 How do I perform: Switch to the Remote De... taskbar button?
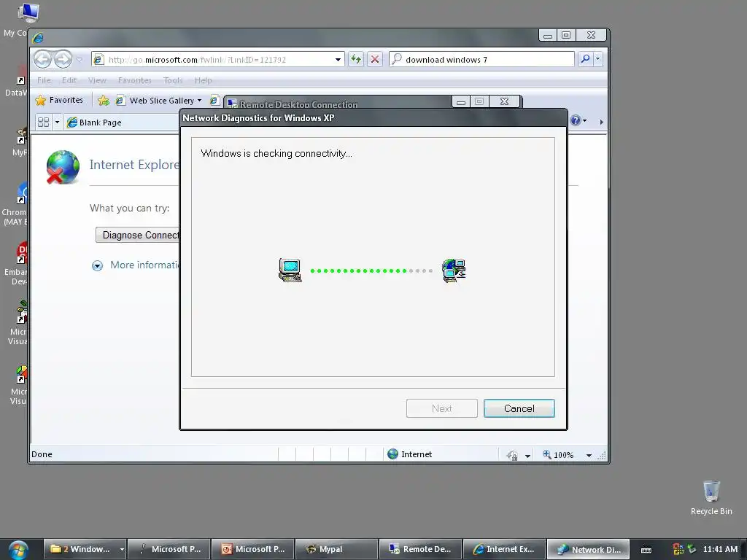tap(420, 549)
